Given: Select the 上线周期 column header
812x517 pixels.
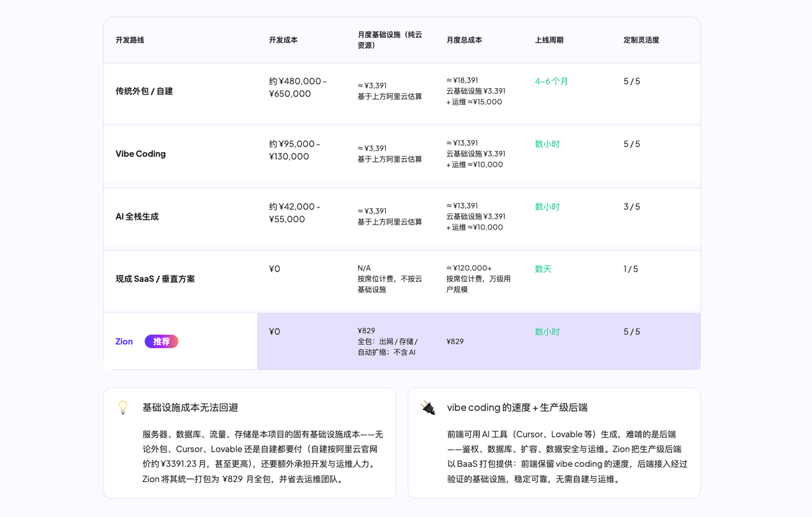Looking at the screenshot, I should (549, 40).
